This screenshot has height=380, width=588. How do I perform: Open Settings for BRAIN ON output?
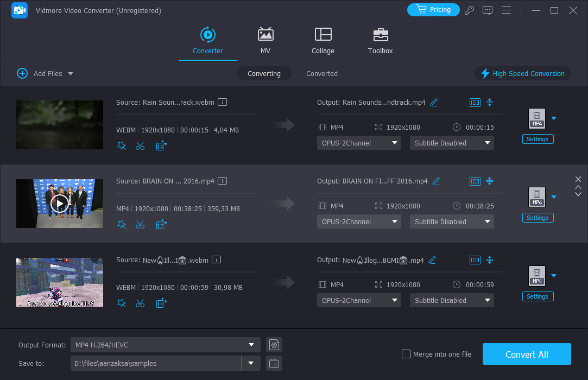[538, 218]
